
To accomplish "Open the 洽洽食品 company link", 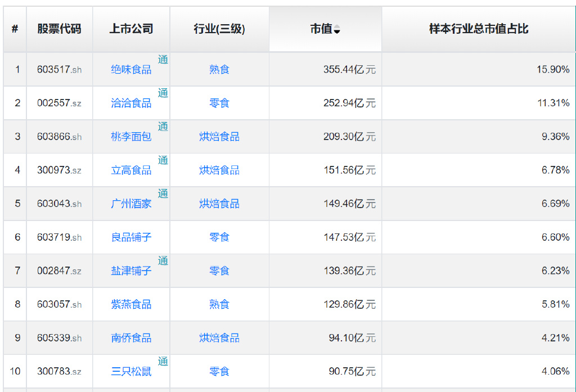I will pos(131,103).
